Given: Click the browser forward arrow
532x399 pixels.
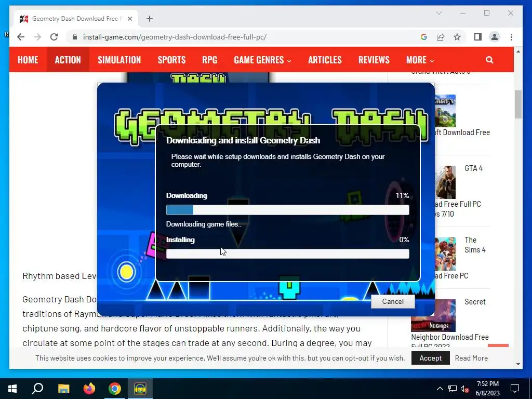Looking at the screenshot, I should (x=37, y=37).
